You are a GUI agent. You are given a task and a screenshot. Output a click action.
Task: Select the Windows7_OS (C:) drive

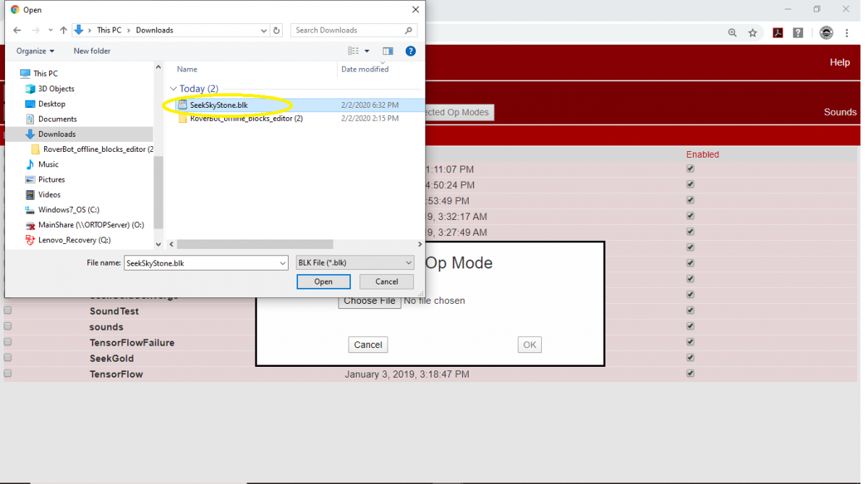click(x=62, y=210)
